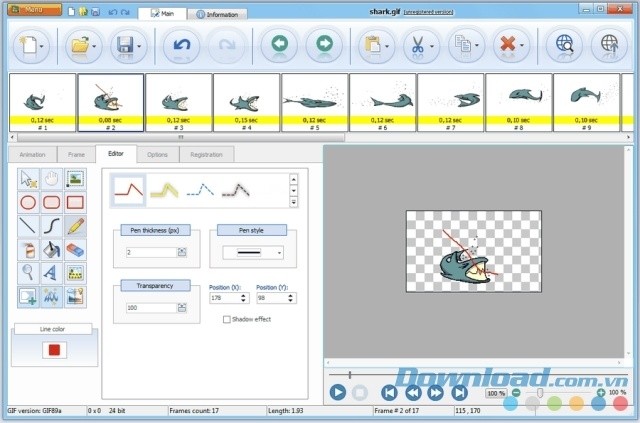Open the orange Menu button
The width and height of the screenshot is (640, 423).
point(35,9)
